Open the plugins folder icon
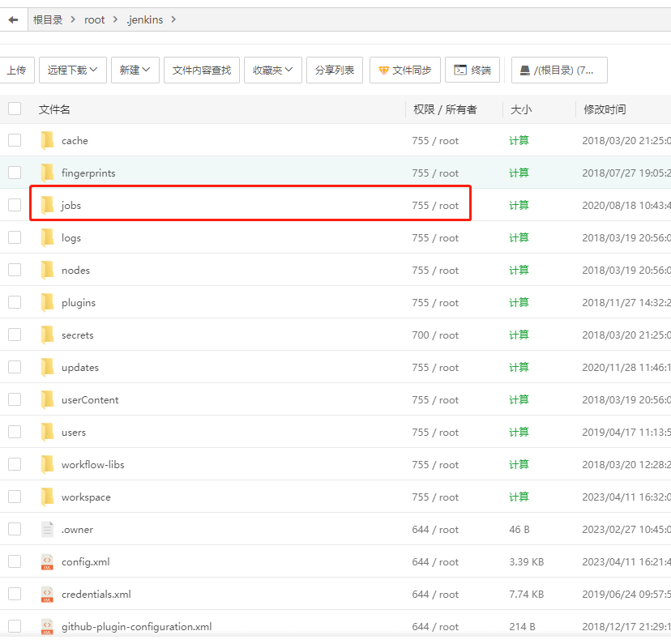This screenshot has height=644, width=671. click(x=47, y=302)
